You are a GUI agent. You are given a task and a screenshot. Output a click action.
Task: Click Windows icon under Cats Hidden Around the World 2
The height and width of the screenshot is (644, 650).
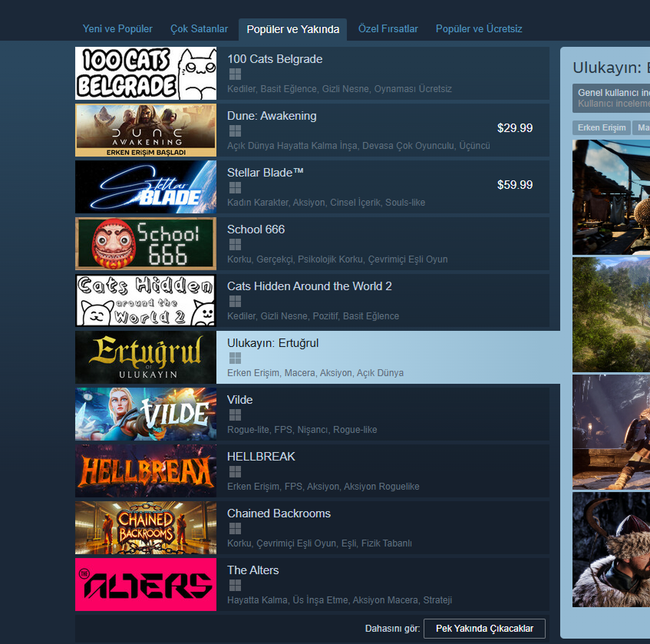pos(235,302)
